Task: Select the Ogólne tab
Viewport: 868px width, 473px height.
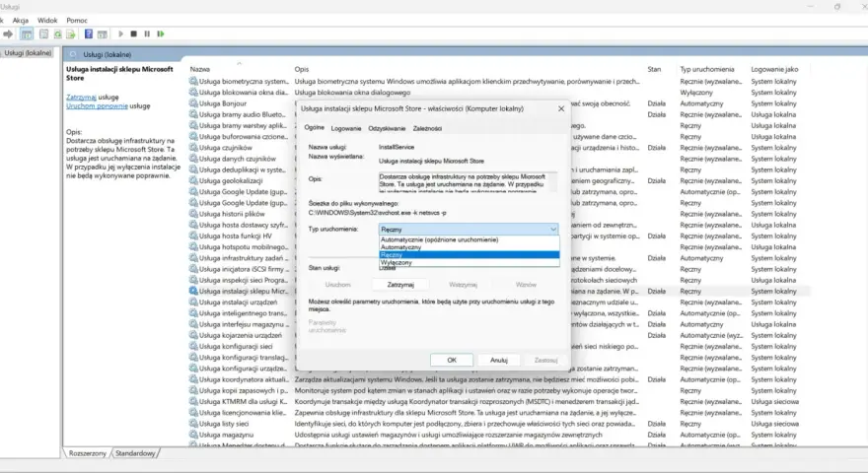Action: [314, 128]
